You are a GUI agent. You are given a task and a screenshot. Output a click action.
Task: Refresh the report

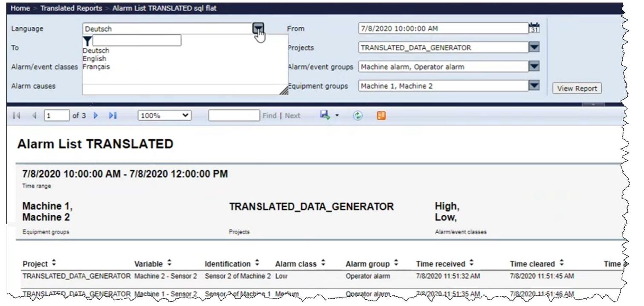357,115
